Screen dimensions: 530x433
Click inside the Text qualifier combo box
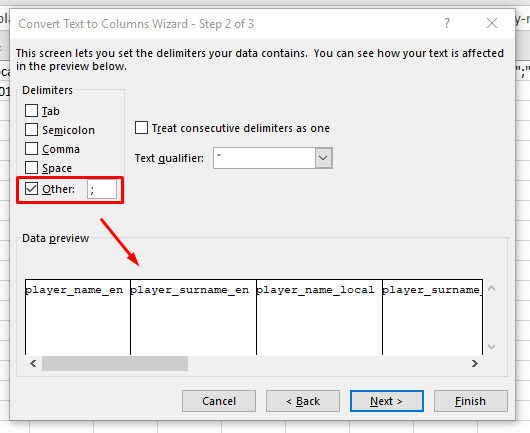click(264, 158)
